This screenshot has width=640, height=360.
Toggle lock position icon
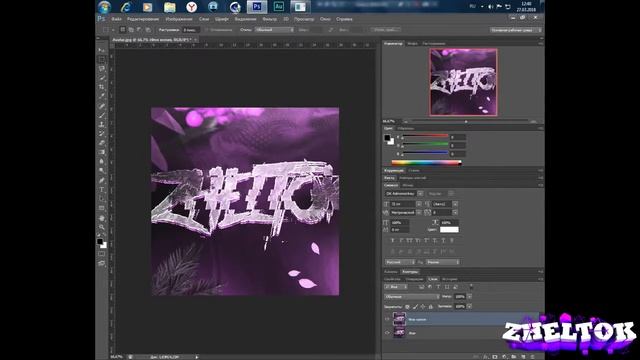(x=423, y=307)
